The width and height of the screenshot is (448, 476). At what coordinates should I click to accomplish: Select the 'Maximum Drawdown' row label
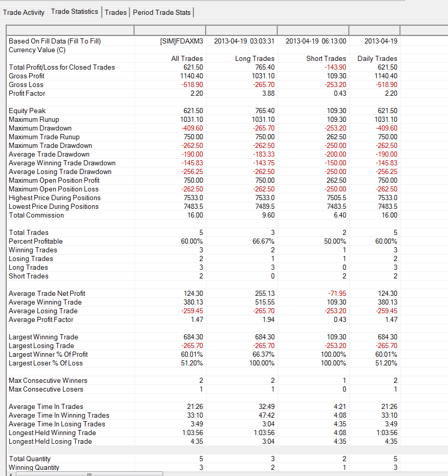pyautogui.click(x=40, y=128)
